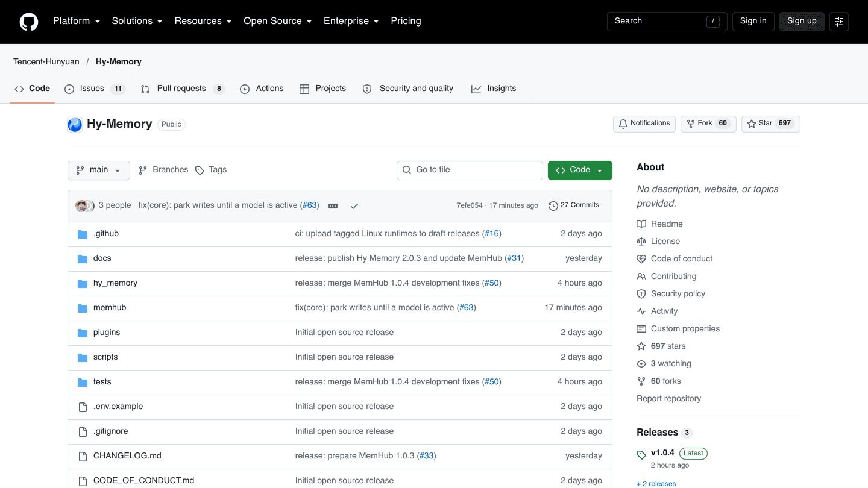Expand the Solutions dropdown
This screenshot has width=868, height=488.
coord(137,21)
